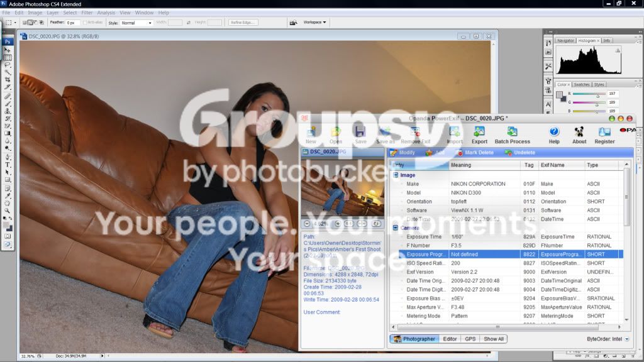Click Mark Delete button
Viewport: 644px width, 362px height.
click(x=475, y=153)
